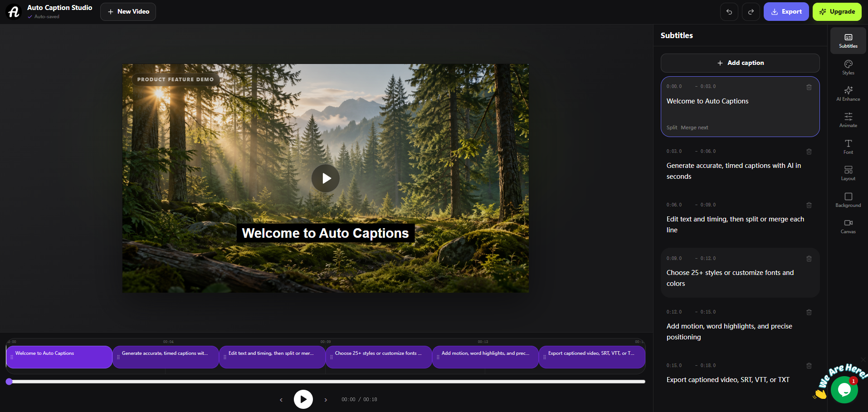The width and height of the screenshot is (868, 412).
Task: Delete the 'Add motion, word highlights' caption
Action: [809, 312]
